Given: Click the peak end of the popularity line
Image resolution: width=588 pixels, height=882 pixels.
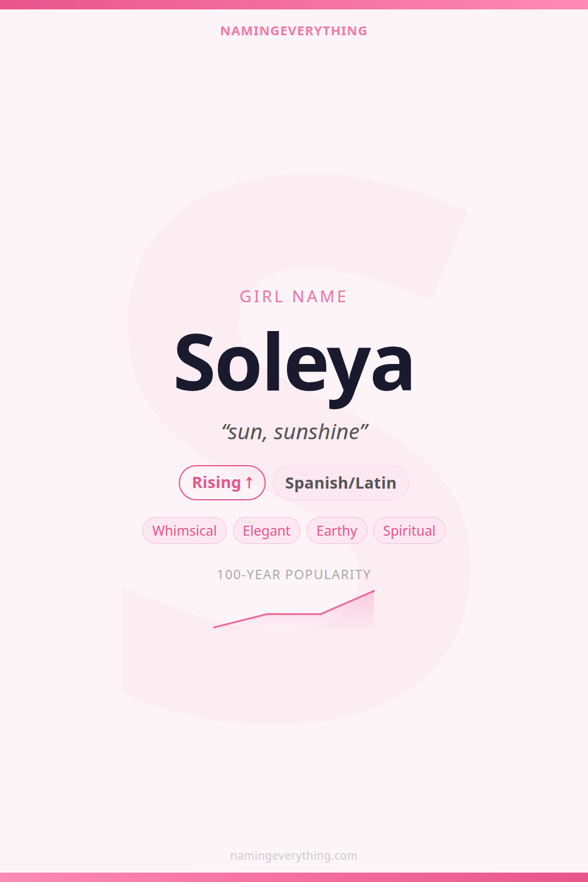Looking at the screenshot, I should point(373,591).
